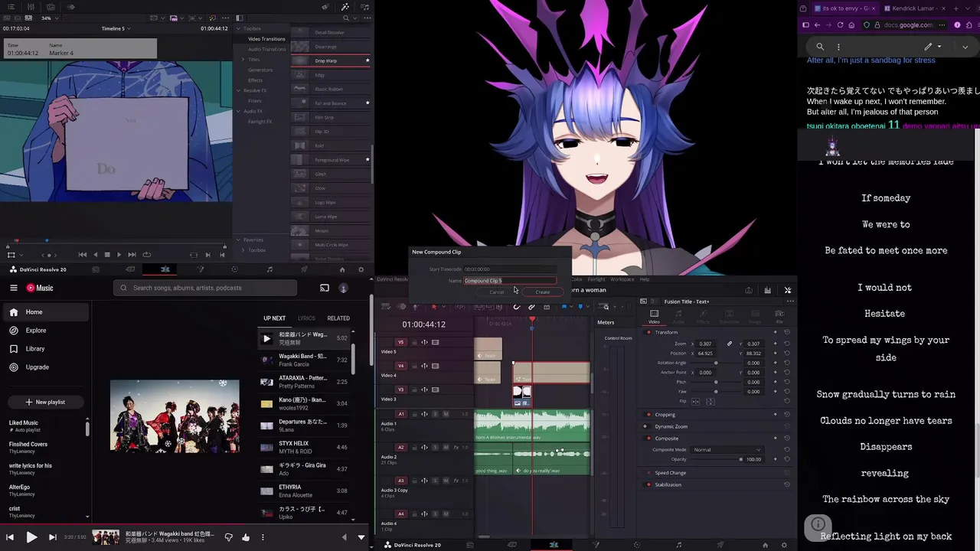Click the cast to device icon
The height and width of the screenshot is (551, 980).
click(x=325, y=288)
